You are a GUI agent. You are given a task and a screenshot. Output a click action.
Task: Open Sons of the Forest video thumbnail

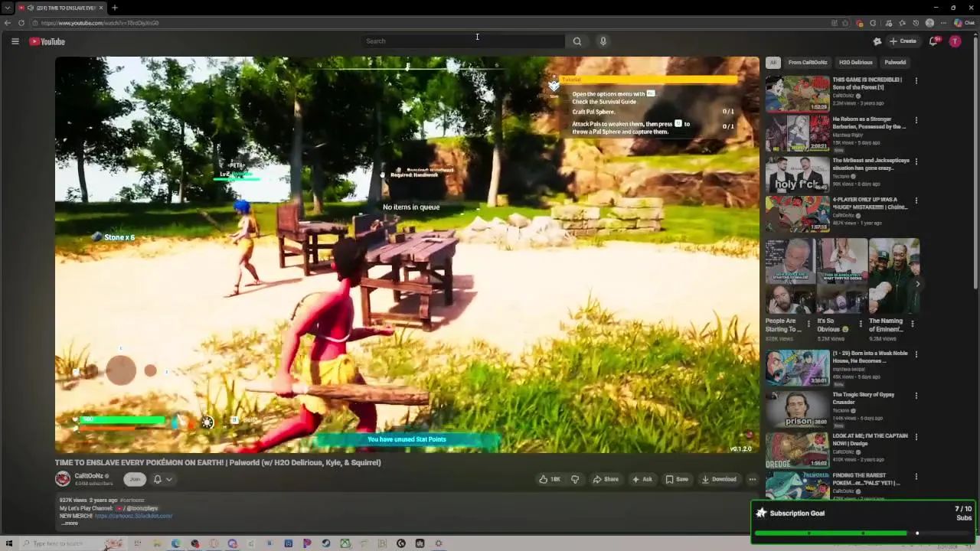coord(798,93)
